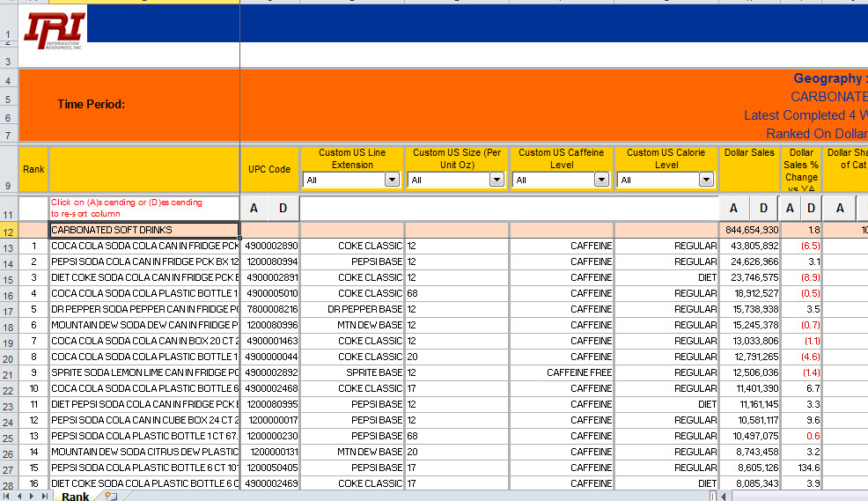Viewport: 868px width, 501px height.
Task: Click the IRI logo image
Action: pos(54,31)
